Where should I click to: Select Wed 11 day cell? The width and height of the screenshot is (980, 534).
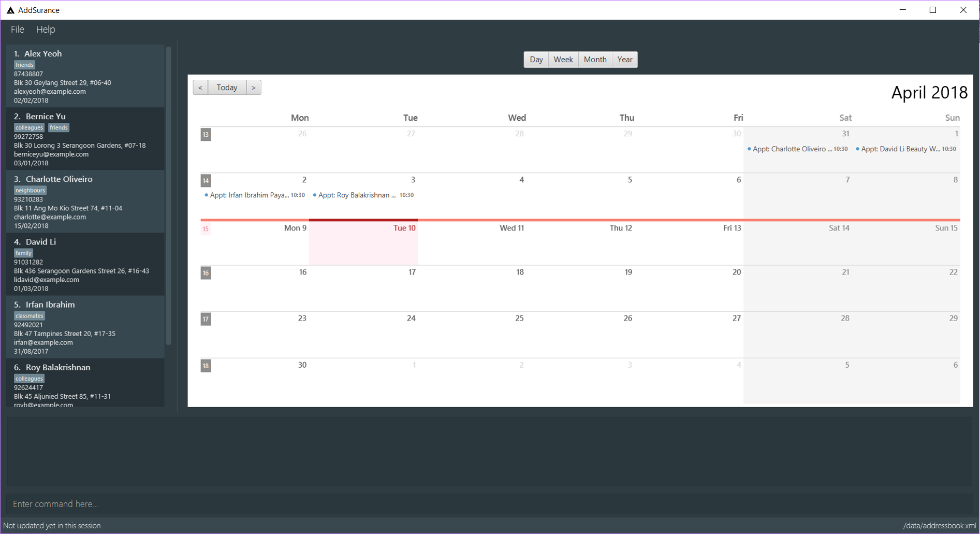click(472, 243)
